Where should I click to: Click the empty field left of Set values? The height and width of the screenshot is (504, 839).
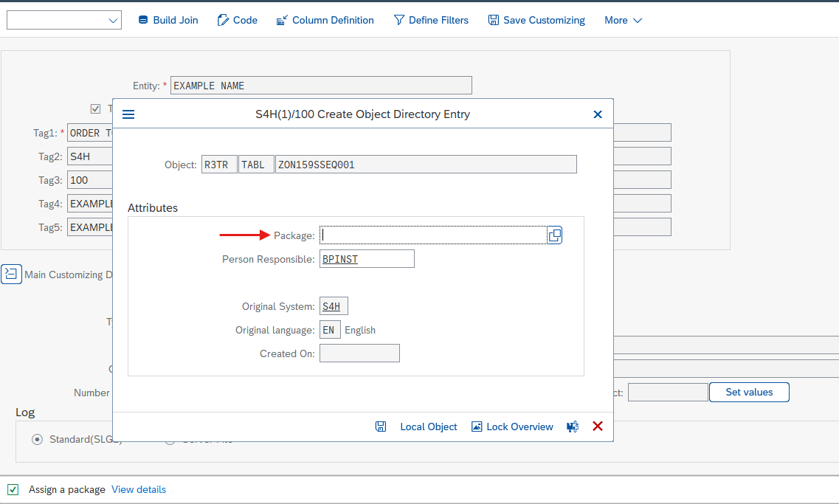[668, 392]
